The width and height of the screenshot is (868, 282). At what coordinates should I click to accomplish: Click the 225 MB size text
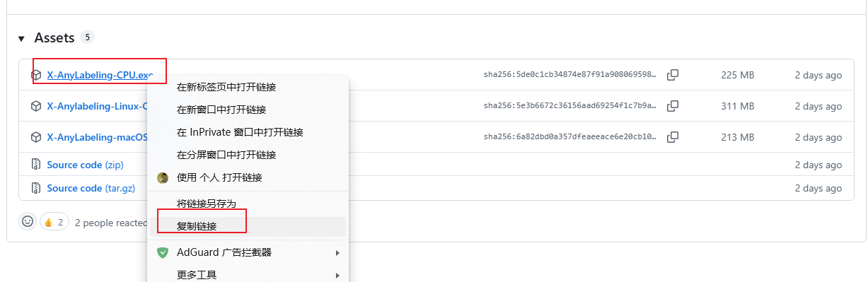pos(737,75)
